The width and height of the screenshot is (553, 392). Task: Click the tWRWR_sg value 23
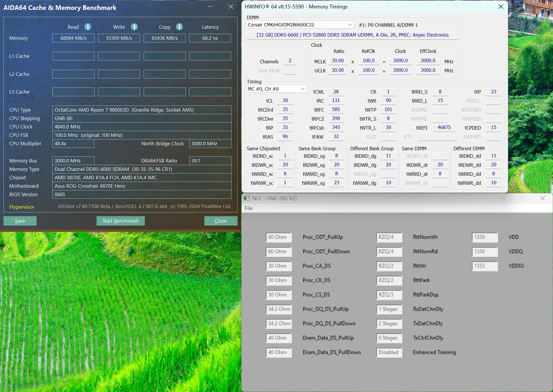(x=337, y=183)
